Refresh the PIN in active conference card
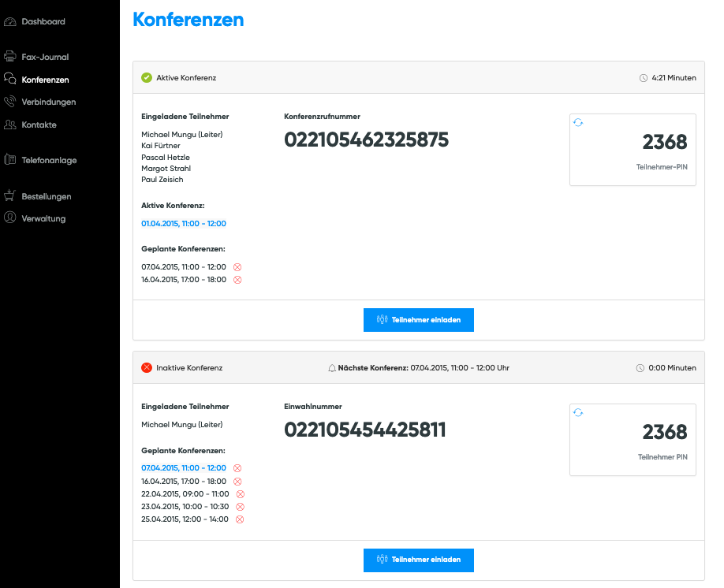The image size is (724, 588). click(578, 122)
